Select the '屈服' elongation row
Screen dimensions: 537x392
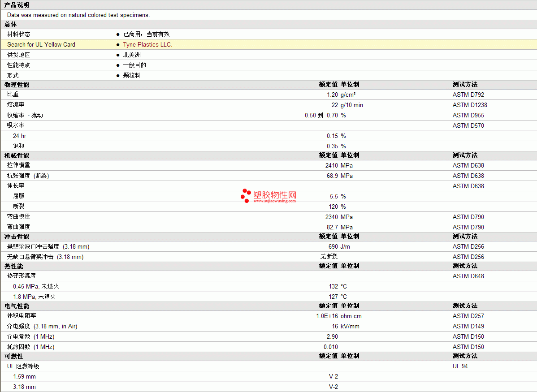(x=18, y=196)
